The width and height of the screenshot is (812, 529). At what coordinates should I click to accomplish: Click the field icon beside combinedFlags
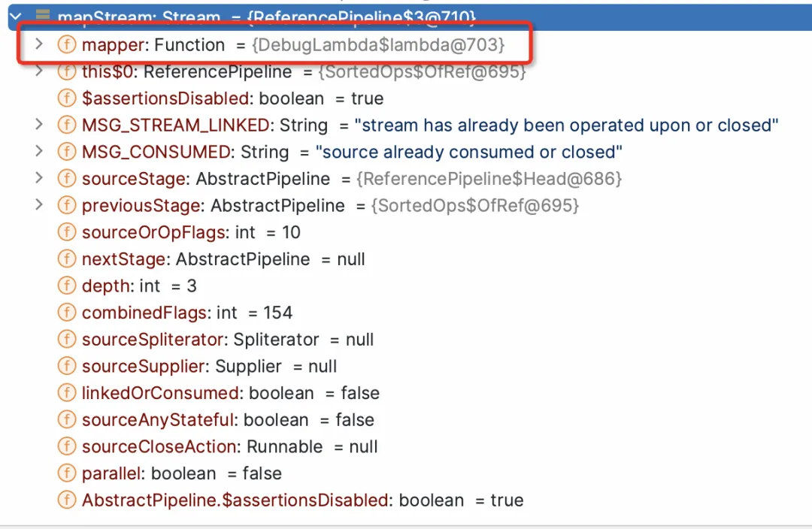click(67, 313)
